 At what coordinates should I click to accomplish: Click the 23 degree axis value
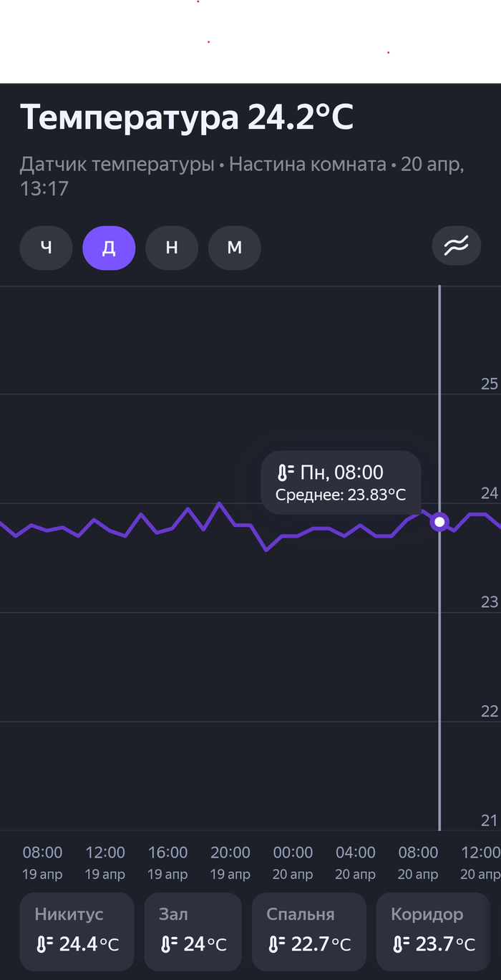pos(490,602)
